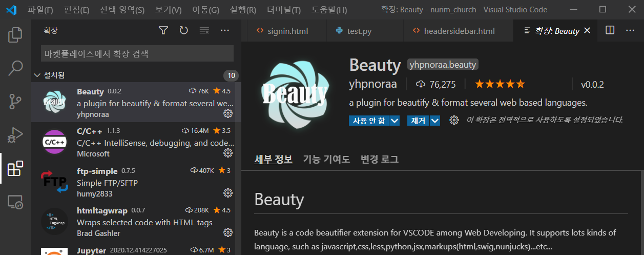This screenshot has width=644, height=255.
Task: Select the Extensions view icon
Action: (x=15, y=168)
